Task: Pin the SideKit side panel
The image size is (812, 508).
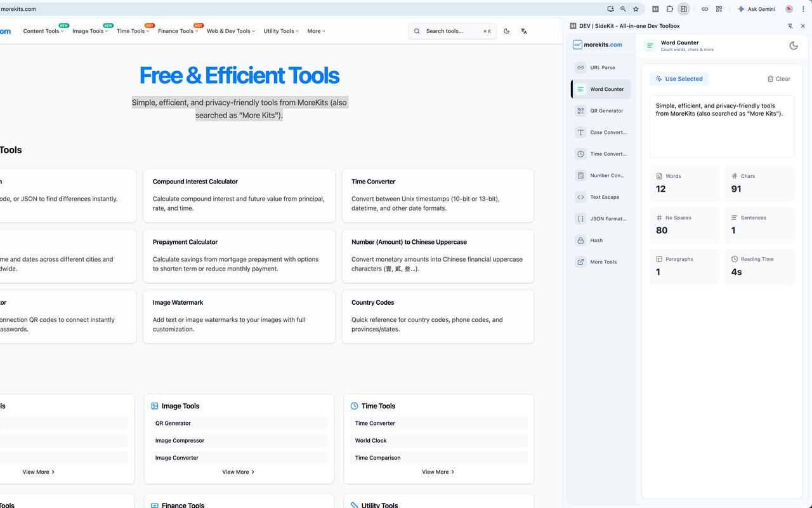Action: pos(790,26)
